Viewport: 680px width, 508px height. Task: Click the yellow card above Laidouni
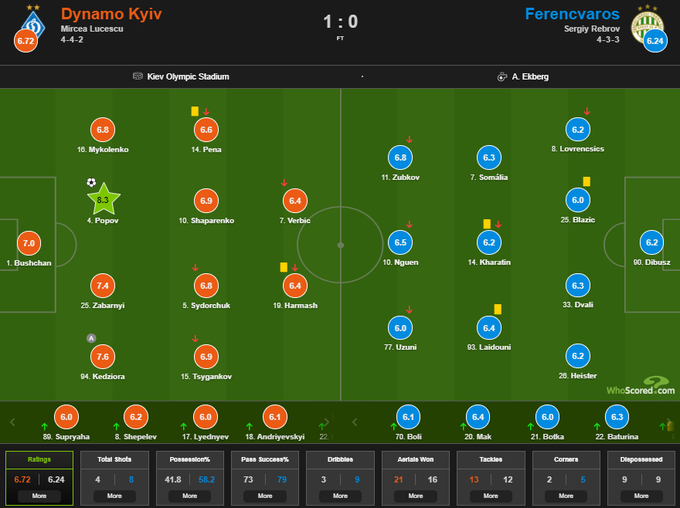pyautogui.click(x=497, y=309)
